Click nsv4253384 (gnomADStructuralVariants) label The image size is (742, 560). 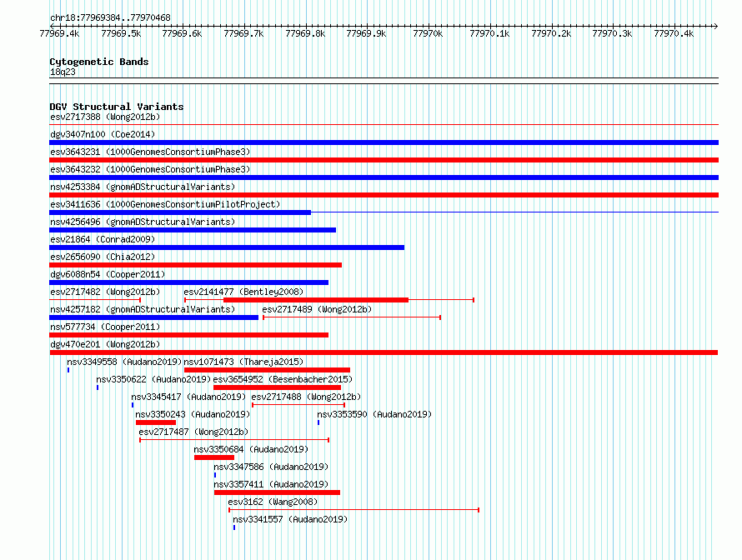click(143, 187)
